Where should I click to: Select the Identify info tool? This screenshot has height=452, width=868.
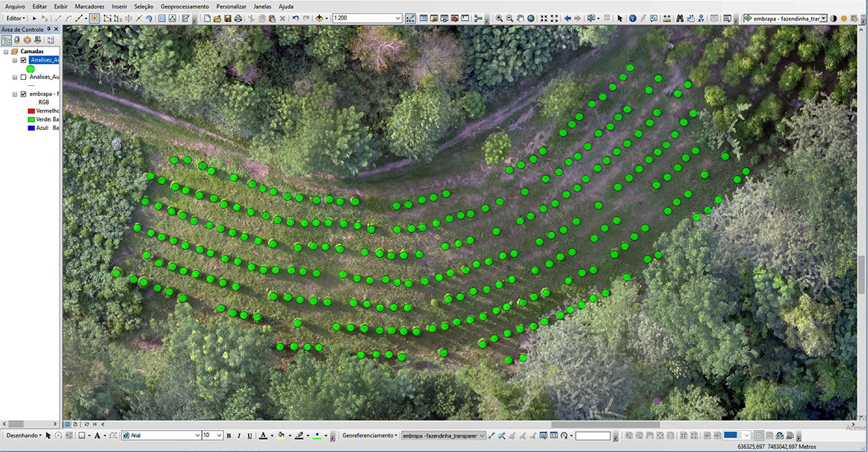633,18
